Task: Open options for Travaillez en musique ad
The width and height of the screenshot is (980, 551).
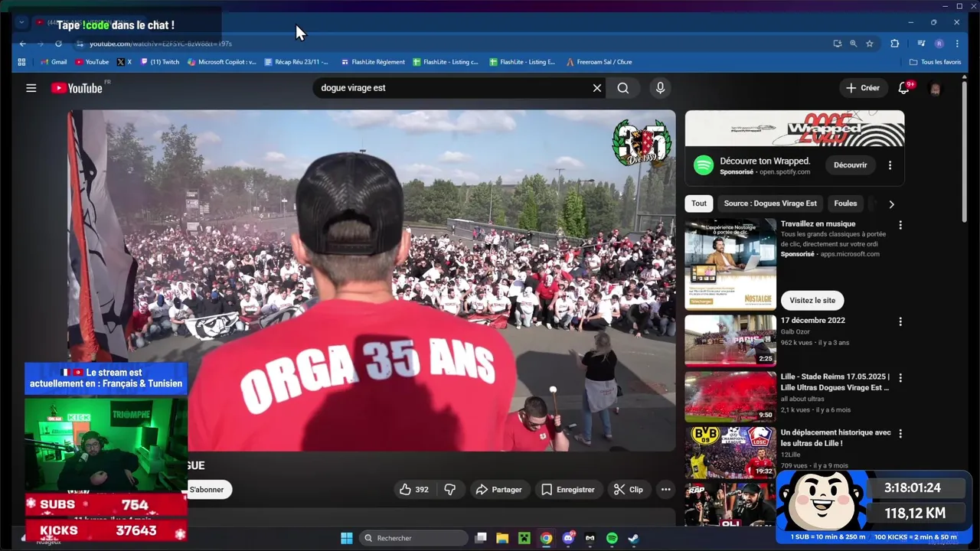Action: [900, 225]
